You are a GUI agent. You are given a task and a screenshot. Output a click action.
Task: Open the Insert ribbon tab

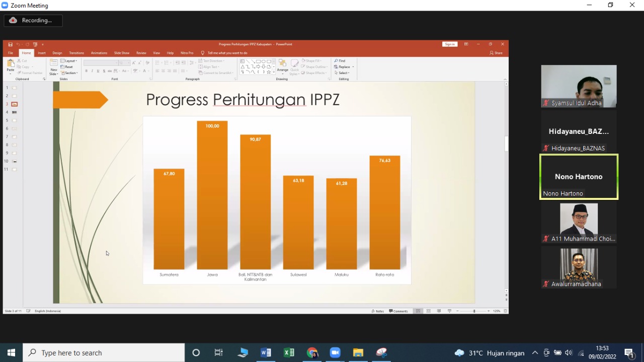(x=42, y=53)
